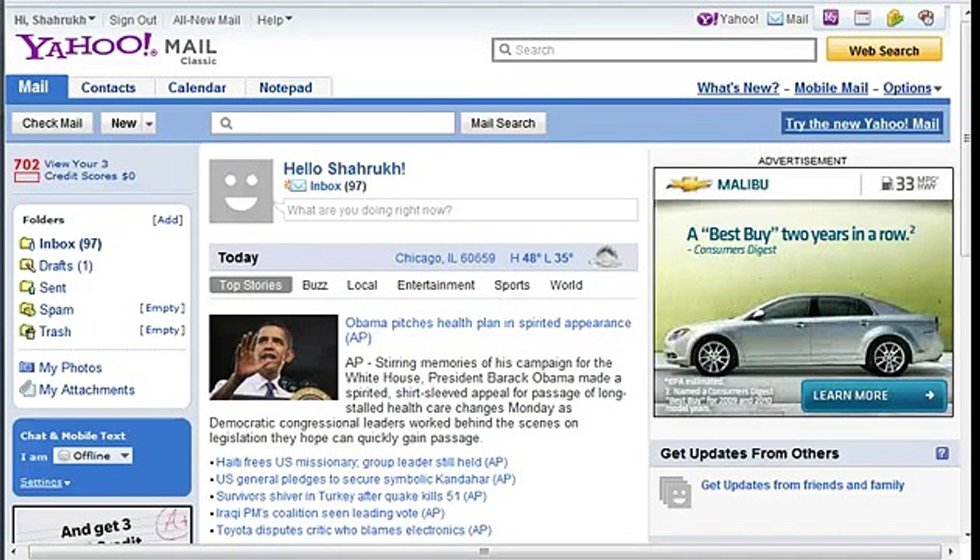Click the smiley profile avatar
Image resolution: width=980 pixels, height=560 pixels.
(241, 191)
